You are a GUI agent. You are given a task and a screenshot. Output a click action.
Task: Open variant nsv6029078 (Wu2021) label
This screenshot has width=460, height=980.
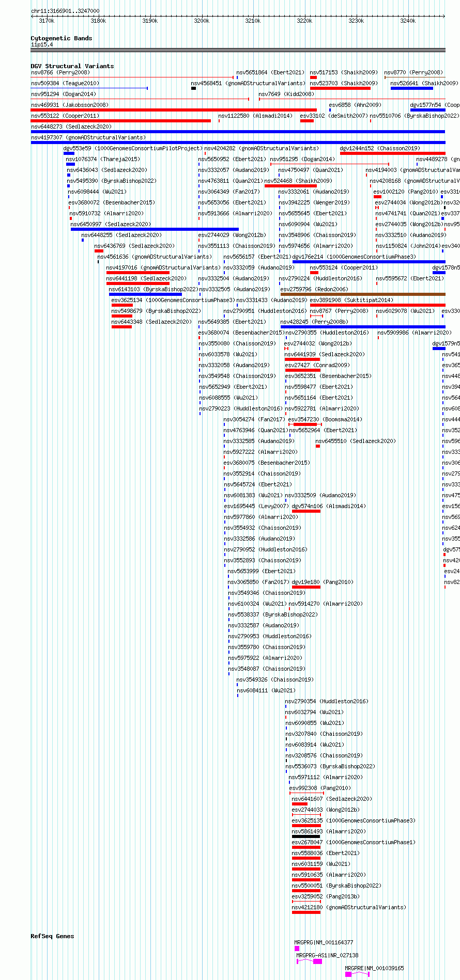coord(406,311)
